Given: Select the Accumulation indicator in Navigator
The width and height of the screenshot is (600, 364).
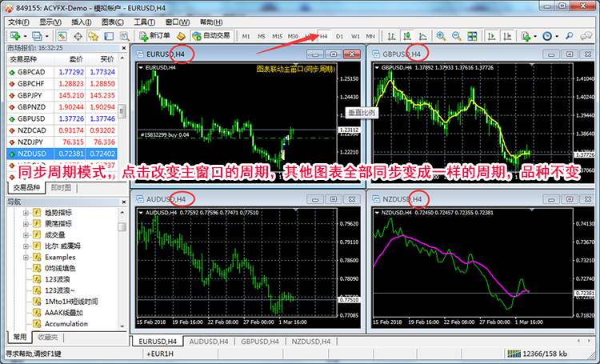Looking at the screenshot, I should click(x=66, y=324).
